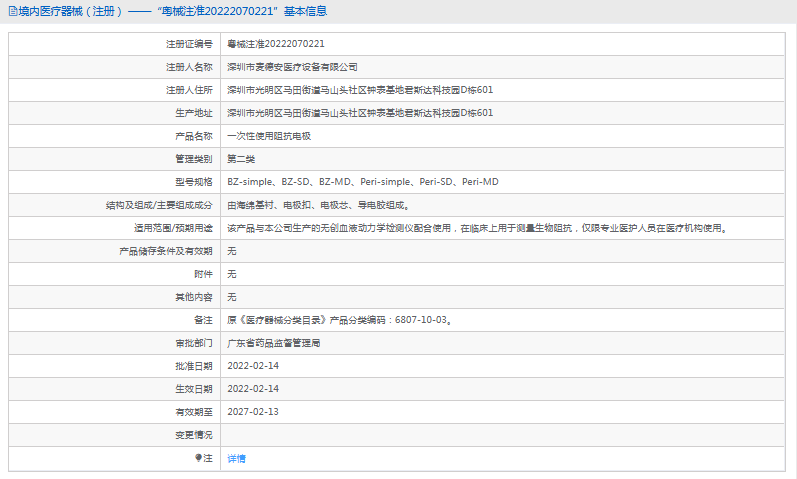Viewport: 797px width, 479px height.
Task: Select expiry date 2027-02-13
Action: 253,412
